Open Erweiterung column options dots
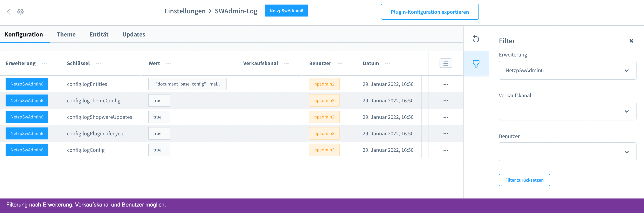 pyautogui.click(x=44, y=64)
